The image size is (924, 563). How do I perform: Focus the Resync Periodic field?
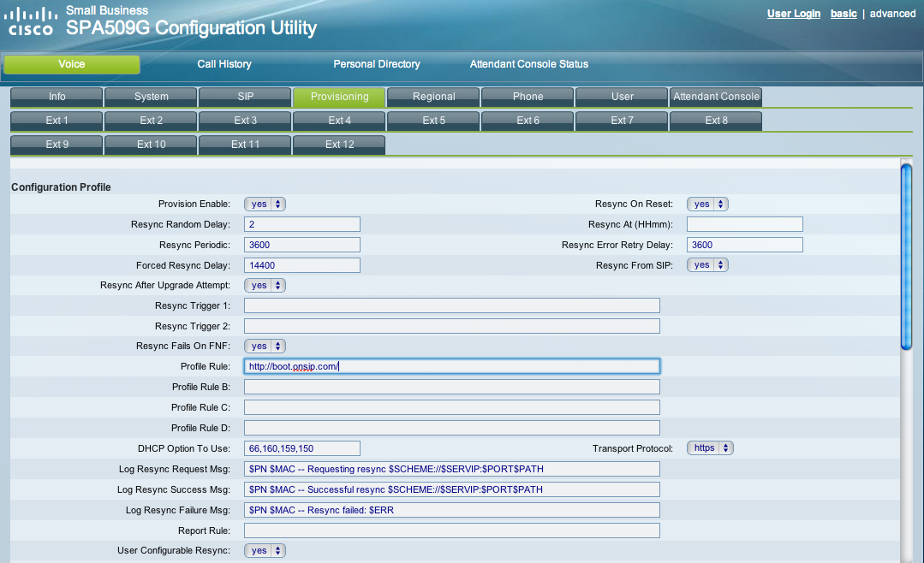point(302,245)
